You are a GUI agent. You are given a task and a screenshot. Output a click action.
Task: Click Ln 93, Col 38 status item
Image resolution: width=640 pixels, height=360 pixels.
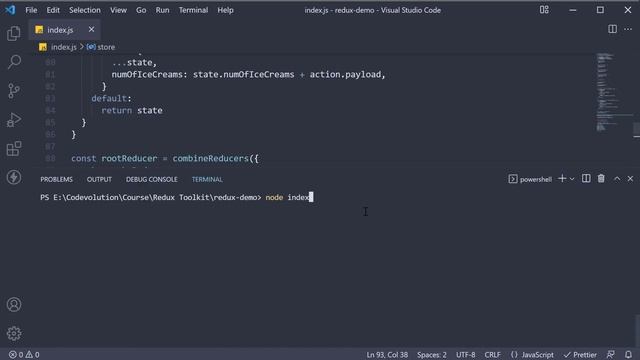click(387, 355)
